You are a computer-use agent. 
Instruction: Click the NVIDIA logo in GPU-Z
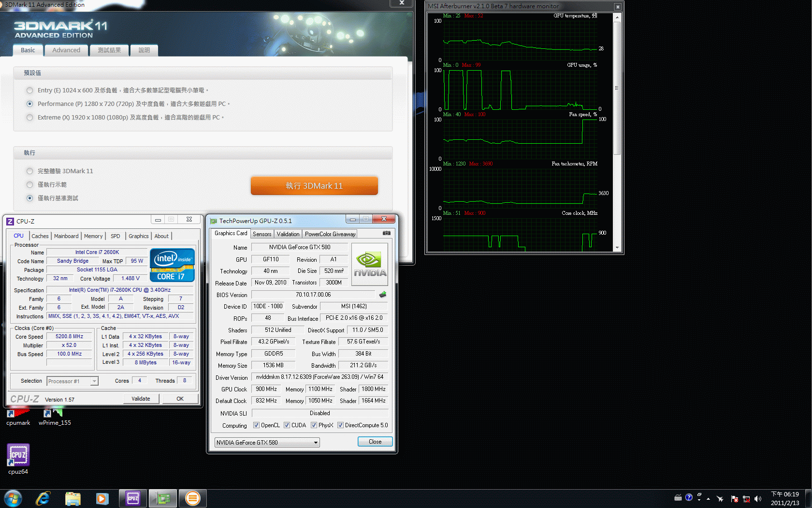(370, 264)
